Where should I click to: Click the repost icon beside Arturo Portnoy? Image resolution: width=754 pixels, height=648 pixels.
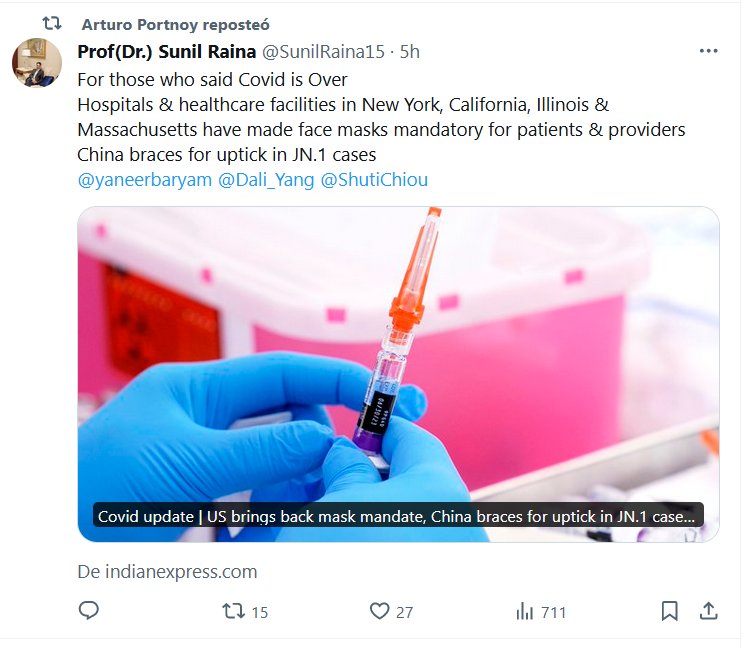52,23
